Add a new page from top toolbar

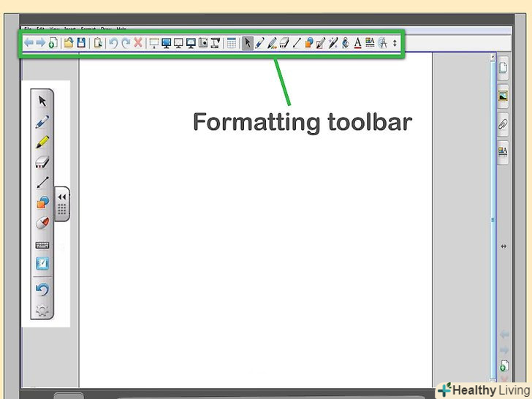pyautogui.click(x=53, y=43)
